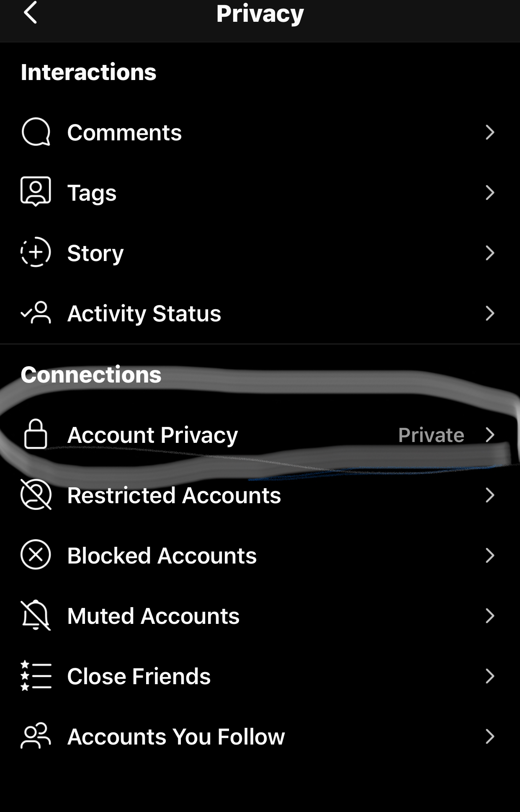
Task: Tap the Close Friends star list icon
Action: tap(36, 676)
